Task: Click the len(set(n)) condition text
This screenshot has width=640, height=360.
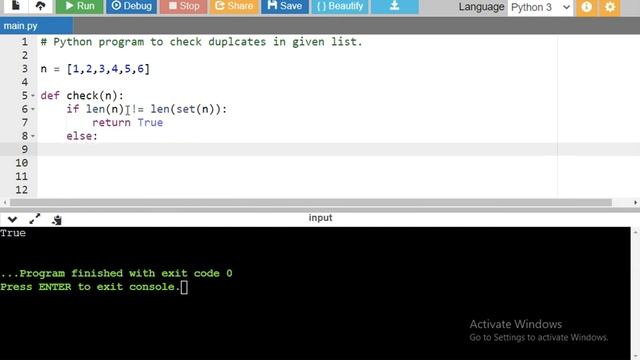Action: point(186,109)
